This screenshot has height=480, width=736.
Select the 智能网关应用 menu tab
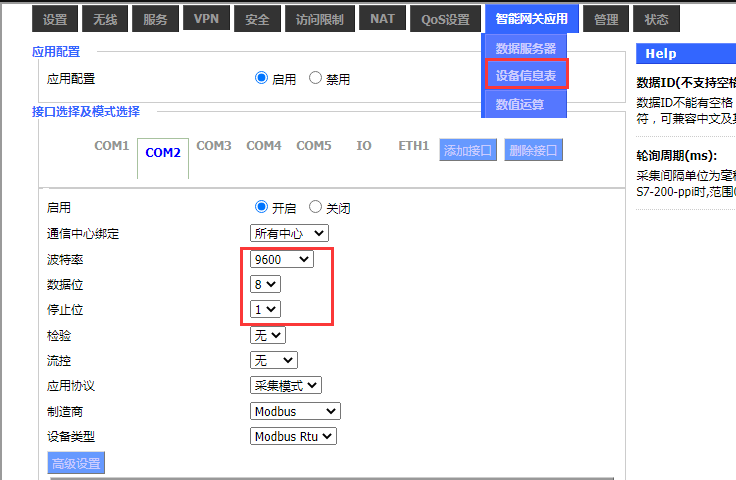coord(532,19)
